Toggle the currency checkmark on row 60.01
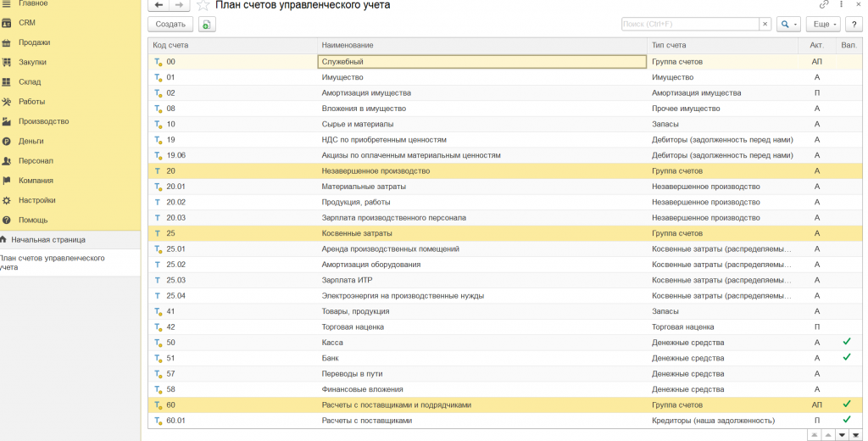 [x=847, y=420]
